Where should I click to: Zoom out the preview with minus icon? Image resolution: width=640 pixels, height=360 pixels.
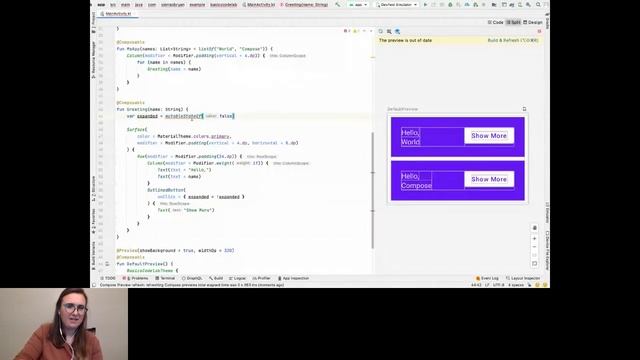click(x=534, y=247)
